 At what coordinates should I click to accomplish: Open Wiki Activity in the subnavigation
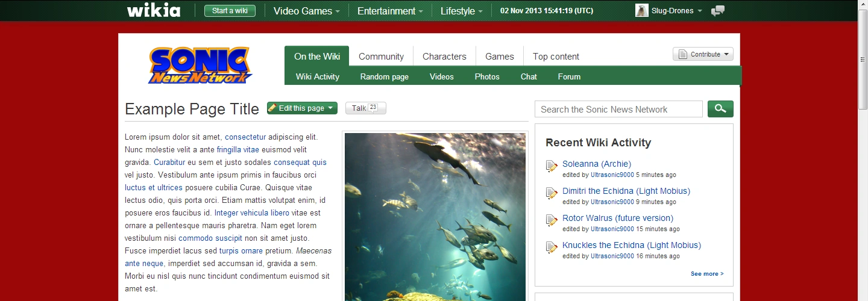318,76
